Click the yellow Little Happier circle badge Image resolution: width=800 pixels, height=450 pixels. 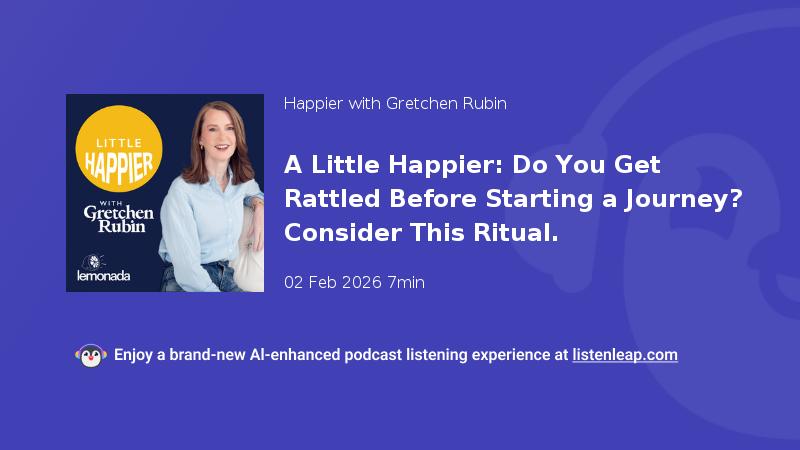[119, 148]
